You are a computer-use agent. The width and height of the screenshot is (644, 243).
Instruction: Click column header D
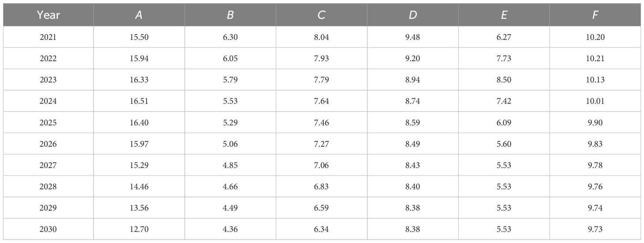(x=412, y=15)
